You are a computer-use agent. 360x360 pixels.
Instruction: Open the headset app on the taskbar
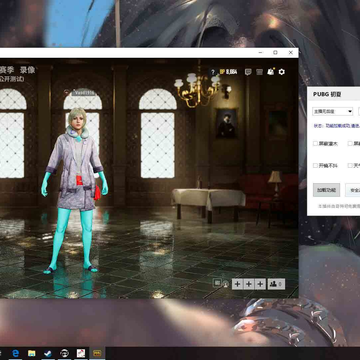point(64,353)
